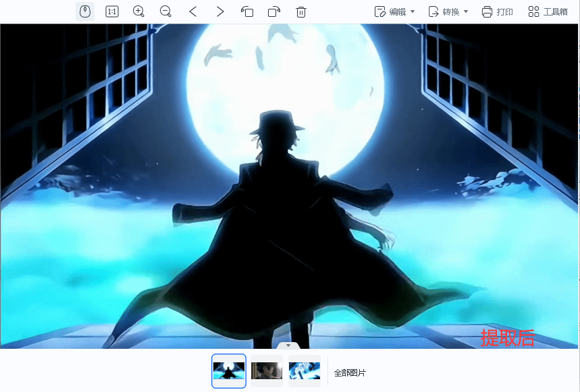This screenshot has height=392, width=580.
Task: Zoom out of the image
Action: point(165,11)
